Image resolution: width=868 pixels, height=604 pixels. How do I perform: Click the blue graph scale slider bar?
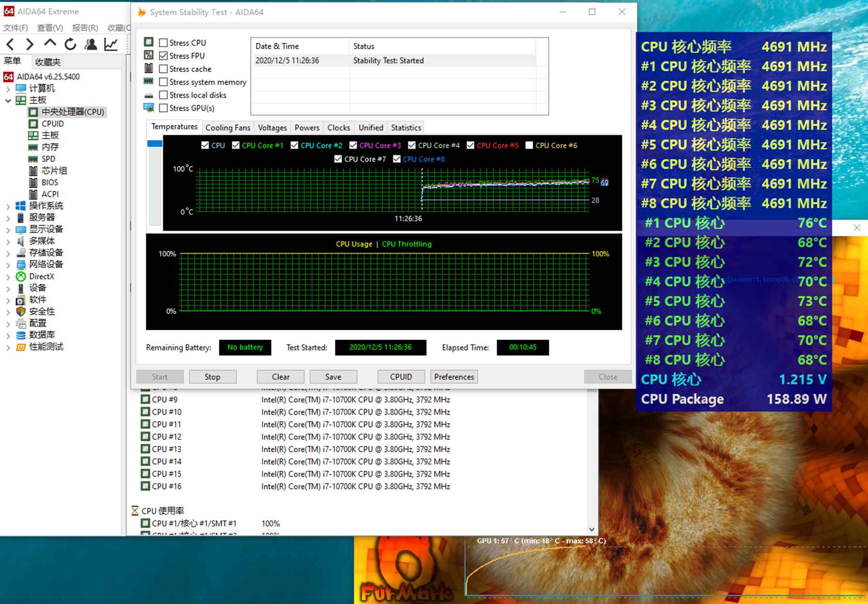coord(154,144)
